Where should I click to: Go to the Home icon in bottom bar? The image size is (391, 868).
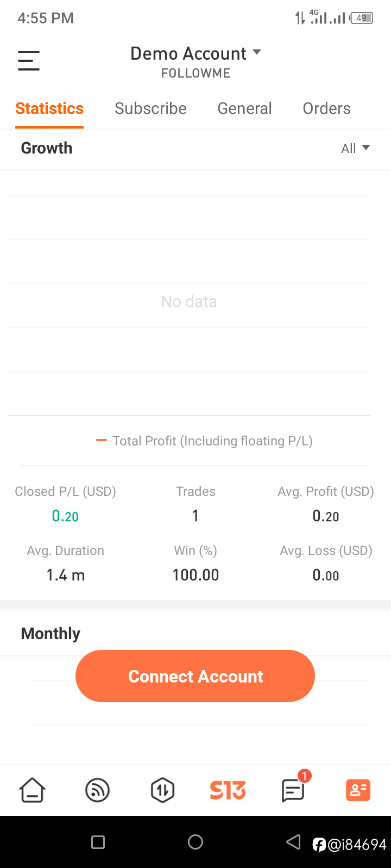click(33, 790)
